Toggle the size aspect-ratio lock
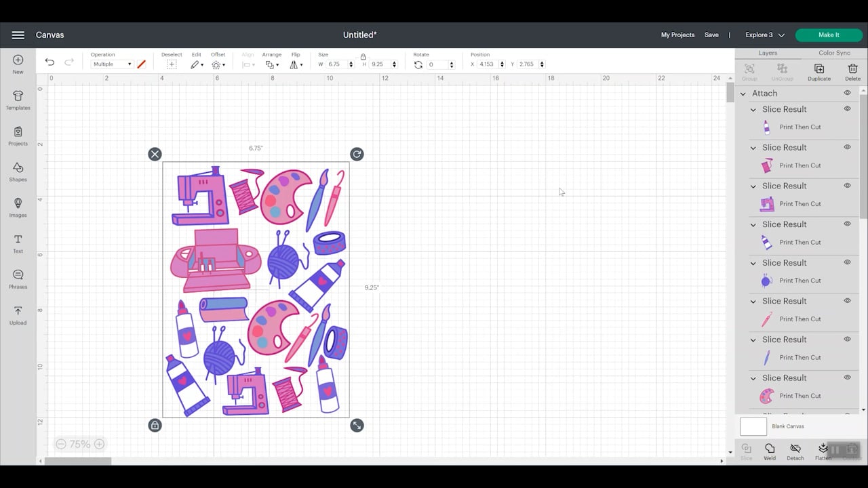Image resolution: width=868 pixels, height=488 pixels. (x=363, y=56)
